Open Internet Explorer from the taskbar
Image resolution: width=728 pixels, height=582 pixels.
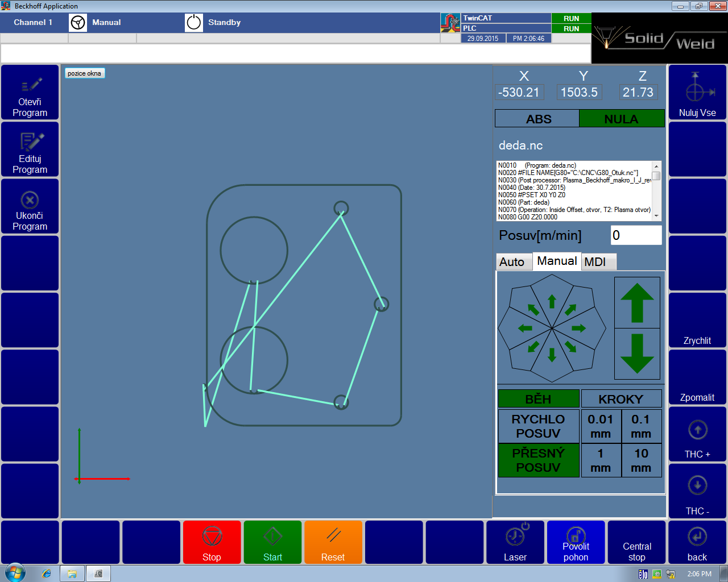pyautogui.click(x=47, y=573)
